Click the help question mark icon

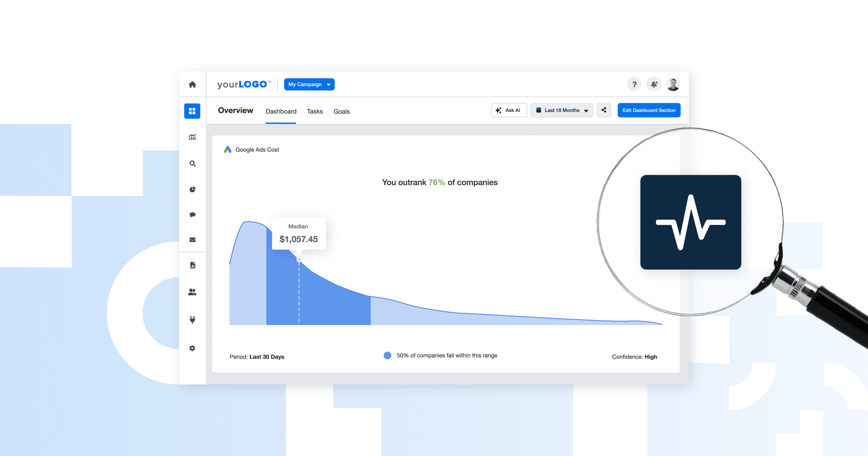[634, 84]
